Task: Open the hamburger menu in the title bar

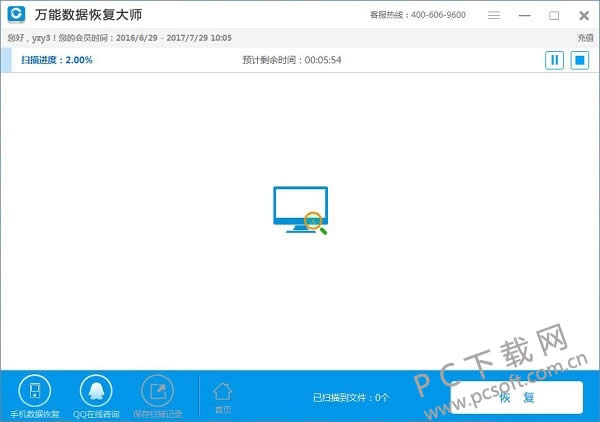Action: [x=494, y=15]
